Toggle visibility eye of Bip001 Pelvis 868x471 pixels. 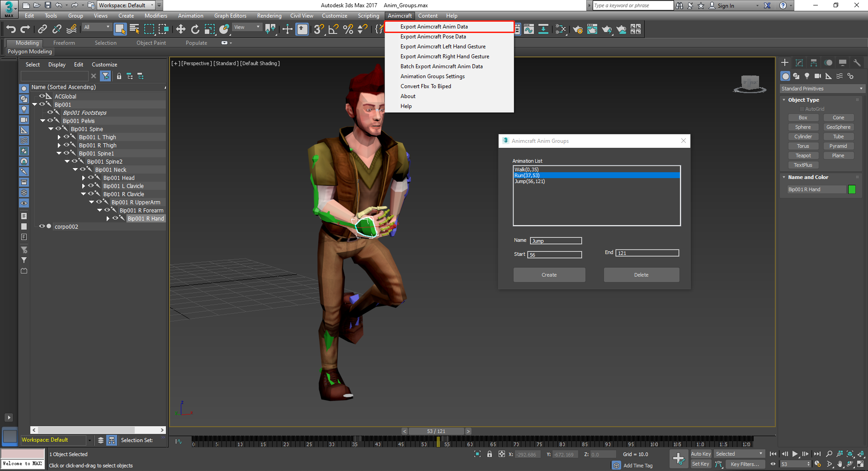tap(50, 121)
